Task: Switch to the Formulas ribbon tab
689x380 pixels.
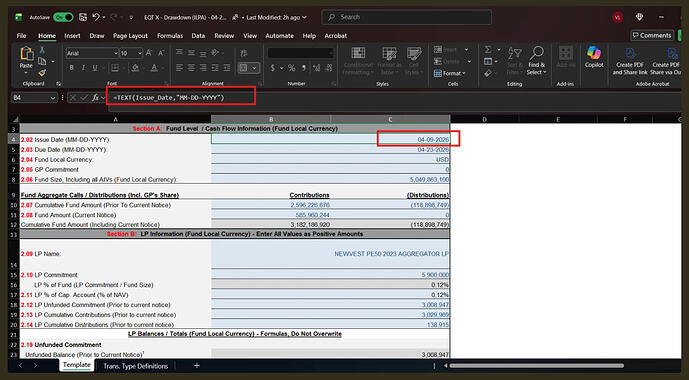Action: [170, 36]
